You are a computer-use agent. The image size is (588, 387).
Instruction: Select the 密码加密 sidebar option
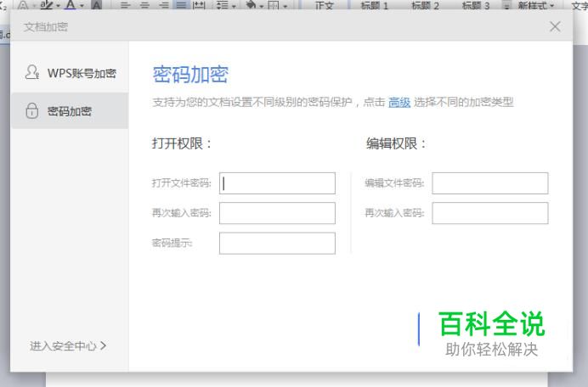70,111
